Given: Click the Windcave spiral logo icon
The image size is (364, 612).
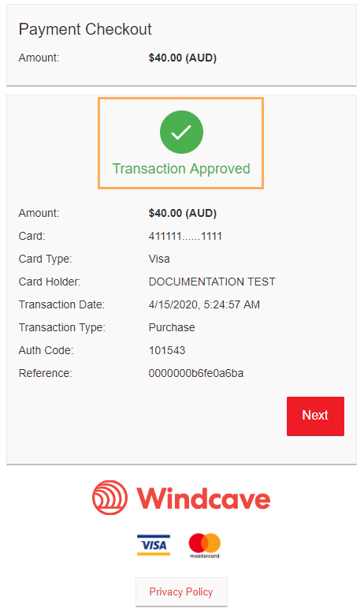Looking at the screenshot, I should (x=110, y=497).
